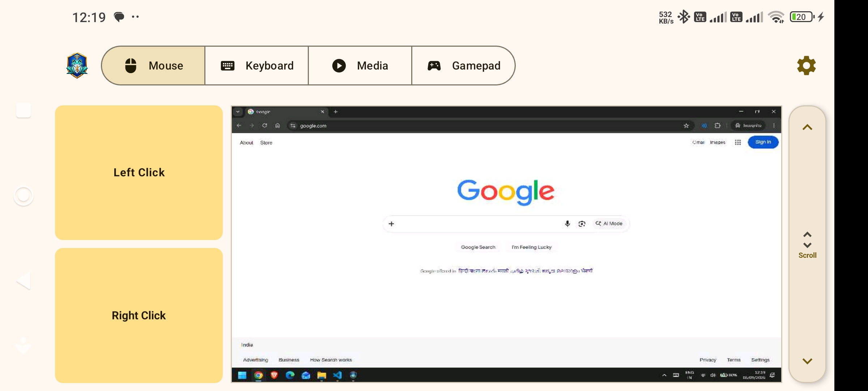Tap the frog shield app logo
Viewport: 868px width, 391px height.
pos(77,66)
